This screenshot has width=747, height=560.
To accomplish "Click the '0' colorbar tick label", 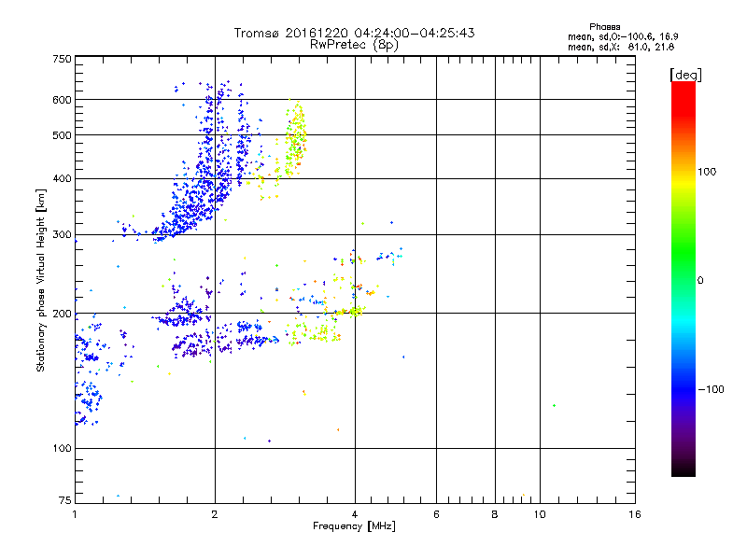I will coord(700,281).
